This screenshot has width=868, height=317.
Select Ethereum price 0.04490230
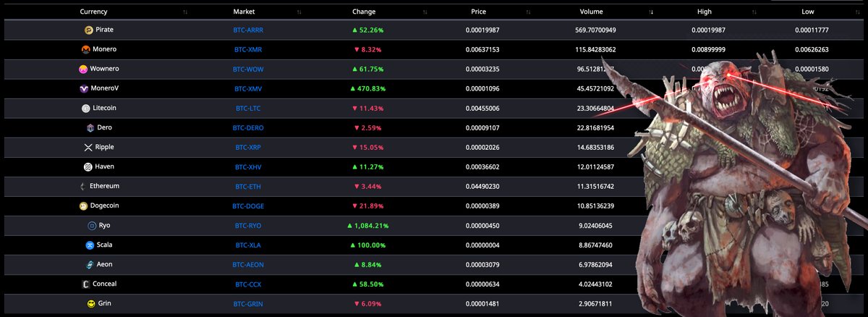(x=483, y=186)
